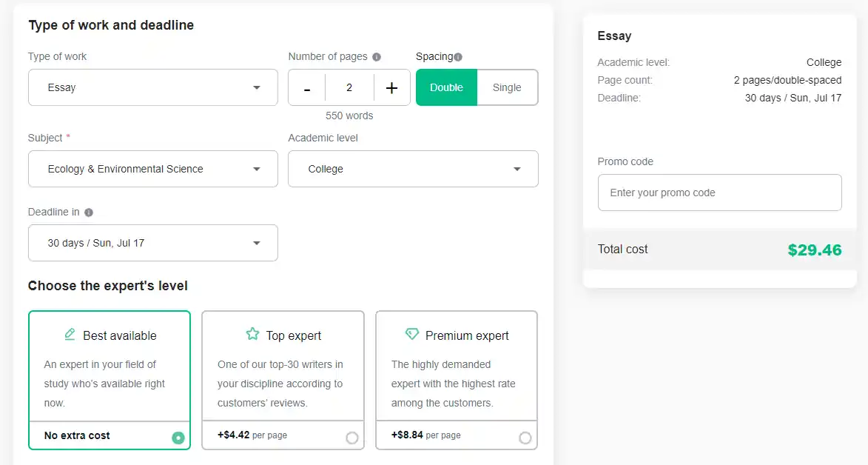Click the Deadline in info icon

click(x=89, y=213)
